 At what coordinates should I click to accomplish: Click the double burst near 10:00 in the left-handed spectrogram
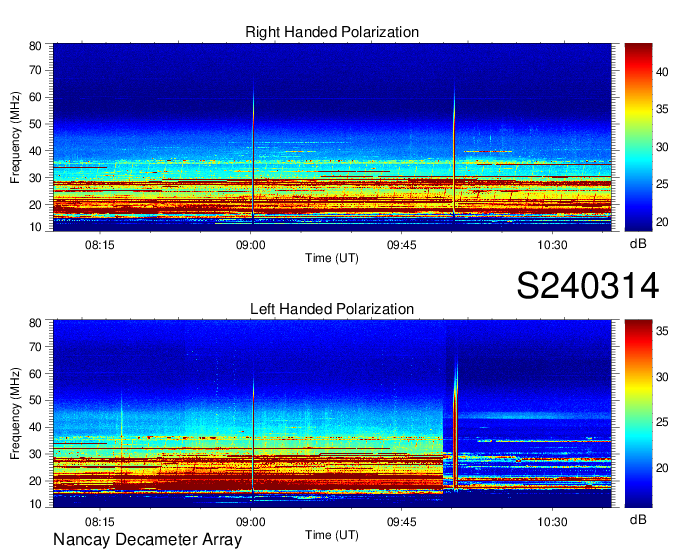[455, 423]
